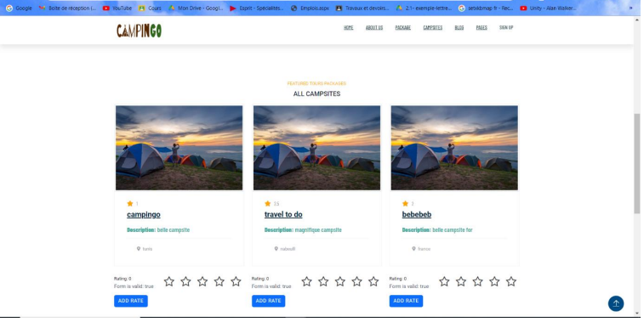The width and height of the screenshot is (644, 328).
Task: Click the scroll-to-top arrow button
Action: [616, 303]
